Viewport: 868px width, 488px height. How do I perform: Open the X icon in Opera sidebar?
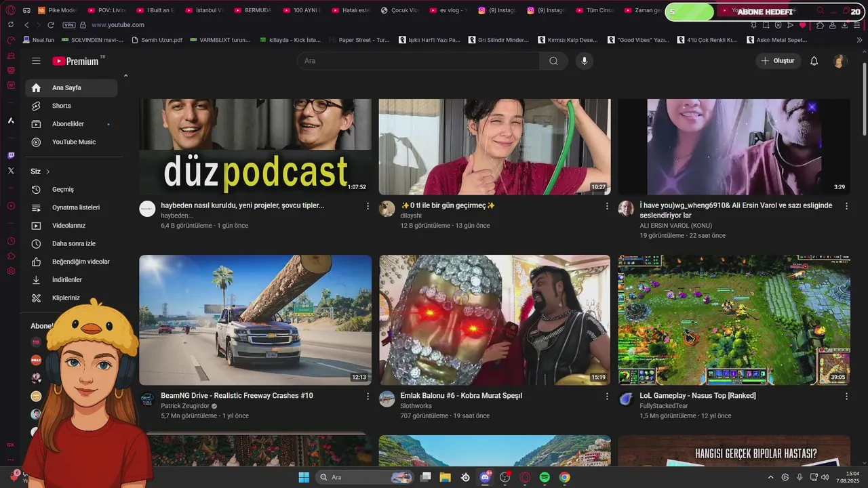(x=11, y=171)
